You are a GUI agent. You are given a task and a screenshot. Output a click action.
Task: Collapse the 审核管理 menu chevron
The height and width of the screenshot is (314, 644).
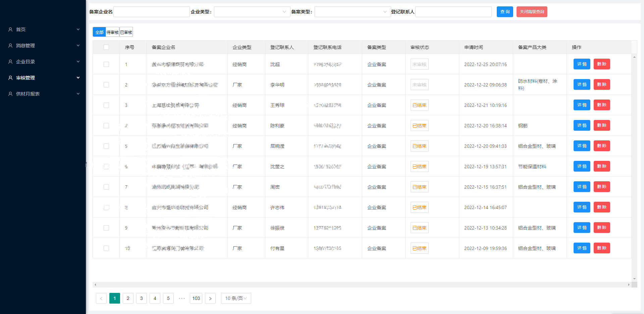click(x=78, y=78)
